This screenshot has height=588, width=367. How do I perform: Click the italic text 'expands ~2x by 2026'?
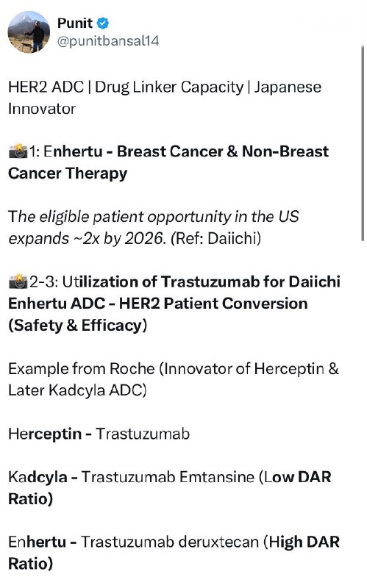(87, 238)
